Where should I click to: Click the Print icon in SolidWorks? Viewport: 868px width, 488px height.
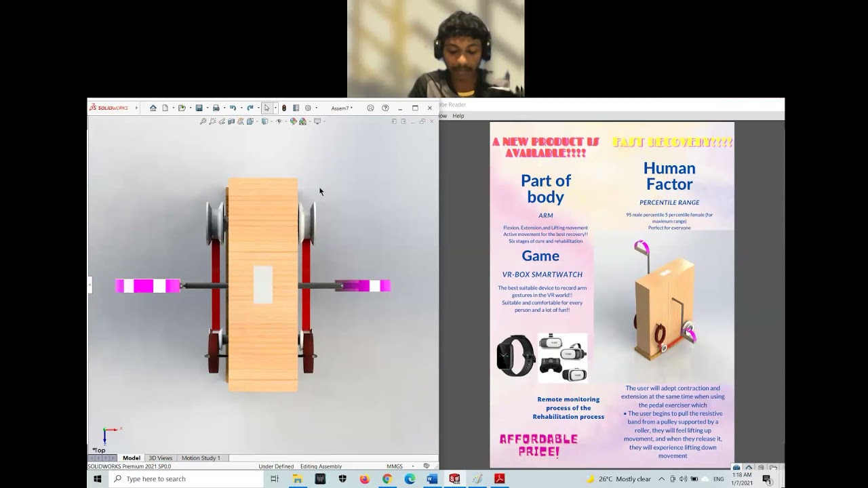[x=216, y=108]
